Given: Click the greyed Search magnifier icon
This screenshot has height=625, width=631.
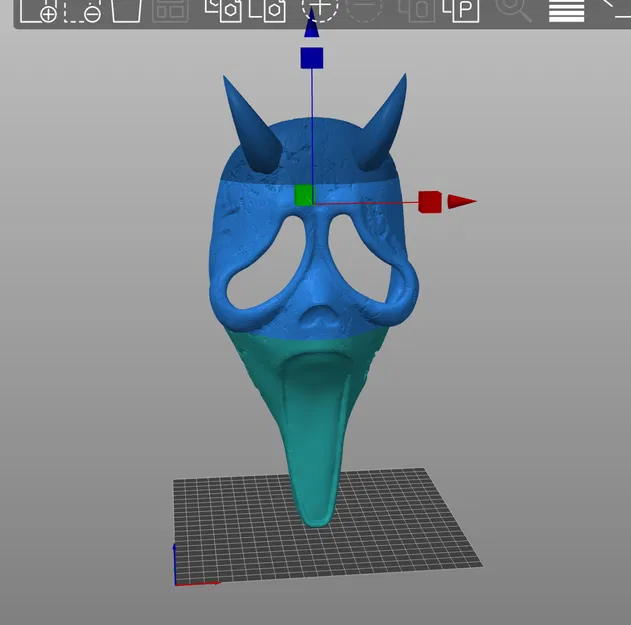Looking at the screenshot, I should click(x=513, y=10).
